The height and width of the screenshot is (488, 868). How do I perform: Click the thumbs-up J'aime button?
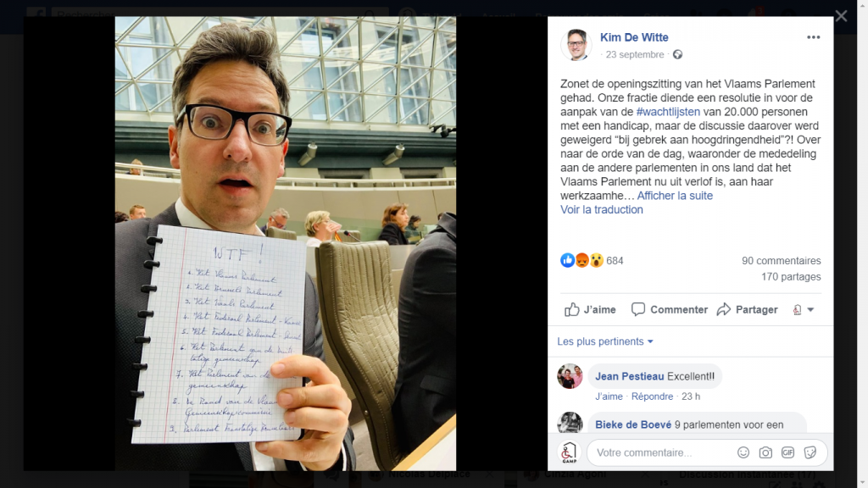tap(590, 310)
